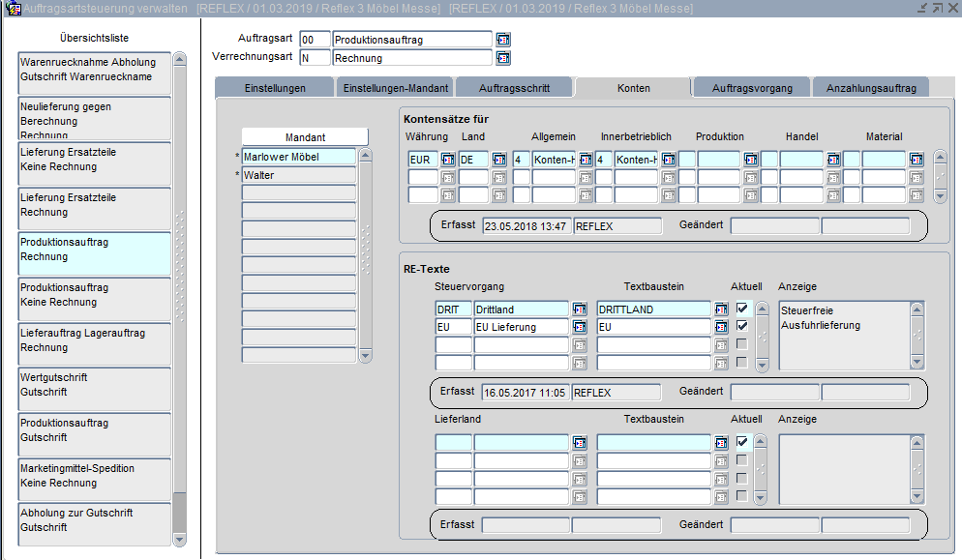Open lookup icon beside DE Land field
The image size is (962, 560).
pyautogui.click(x=499, y=159)
